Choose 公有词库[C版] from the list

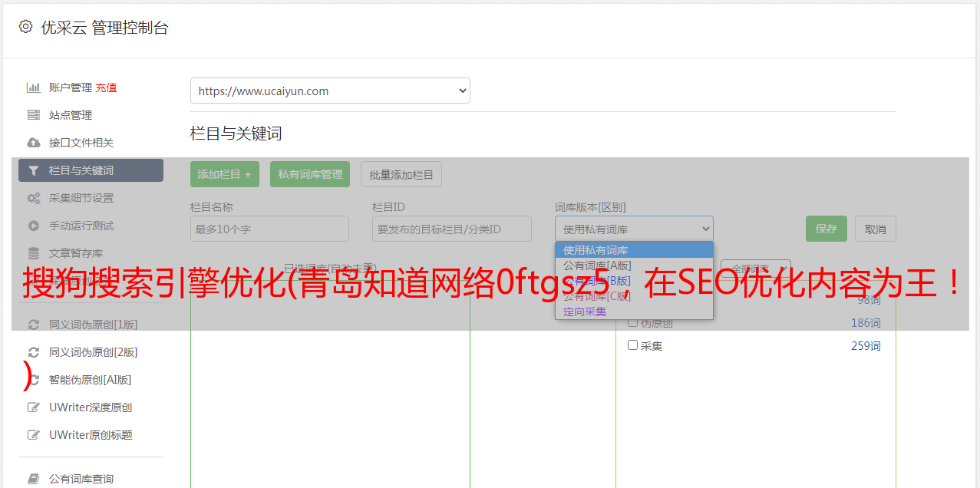[634, 296]
